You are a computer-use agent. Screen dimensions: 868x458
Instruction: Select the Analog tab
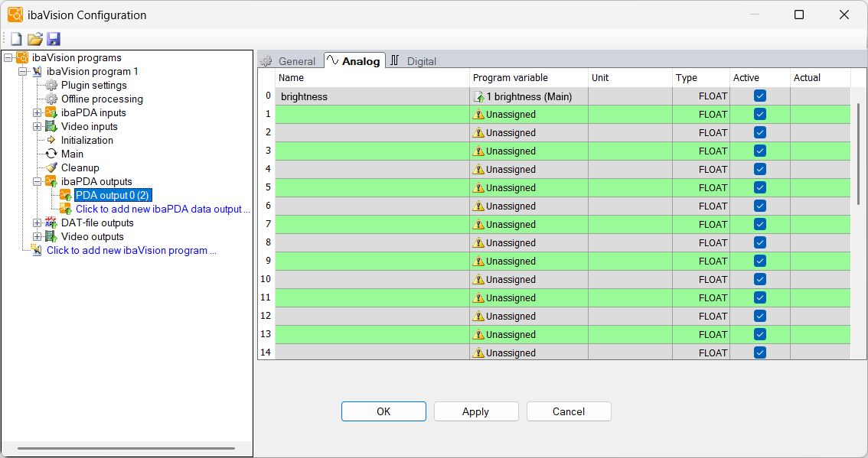(x=354, y=61)
